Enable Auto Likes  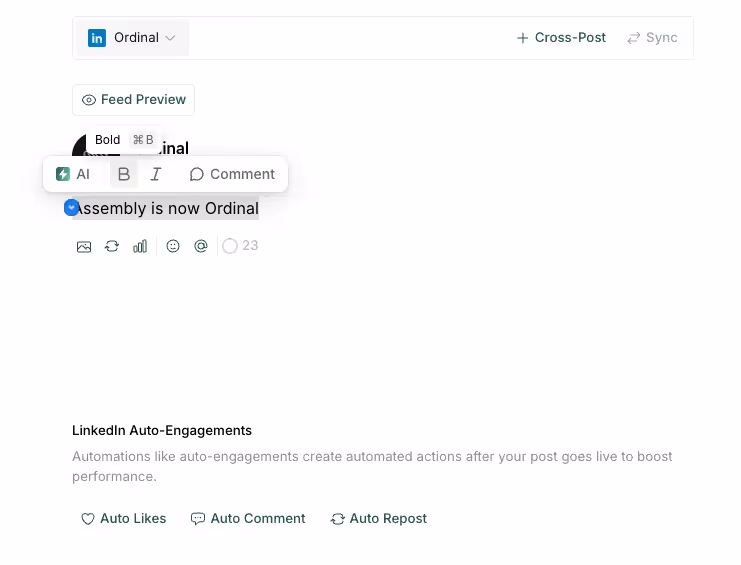[x=124, y=519]
